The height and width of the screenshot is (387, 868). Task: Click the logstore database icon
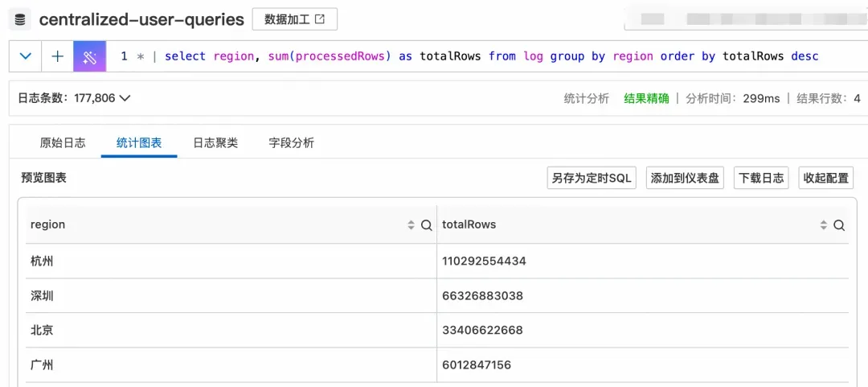(x=20, y=20)
